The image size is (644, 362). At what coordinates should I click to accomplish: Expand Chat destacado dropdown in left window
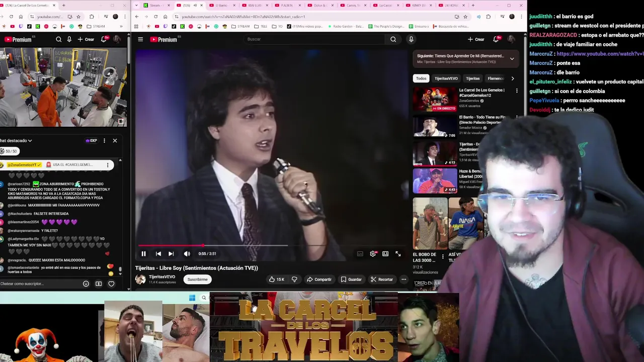click(17, 141)
